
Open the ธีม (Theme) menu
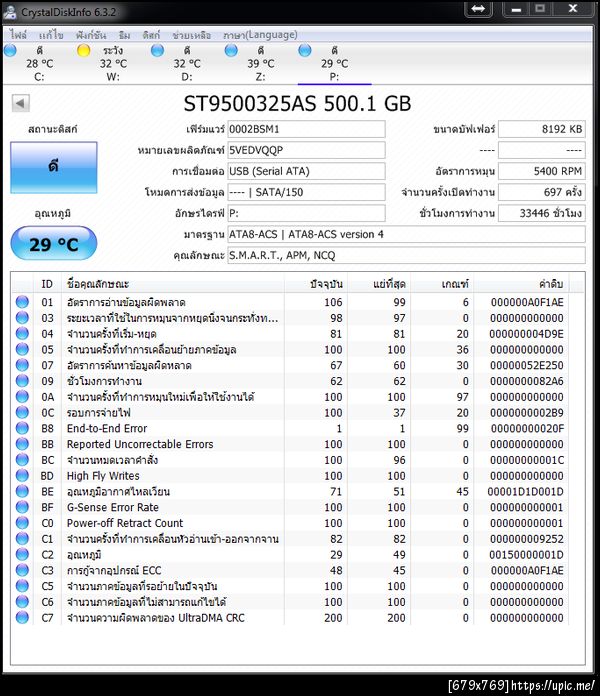[124, 35]
